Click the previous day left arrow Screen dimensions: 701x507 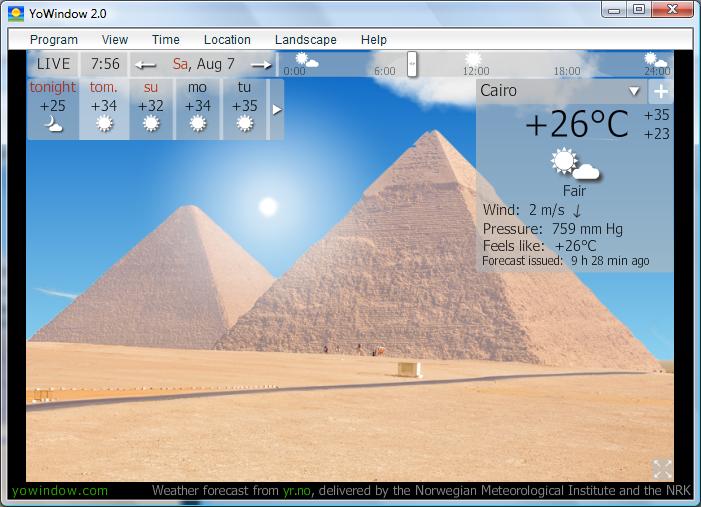click(146, 65)
